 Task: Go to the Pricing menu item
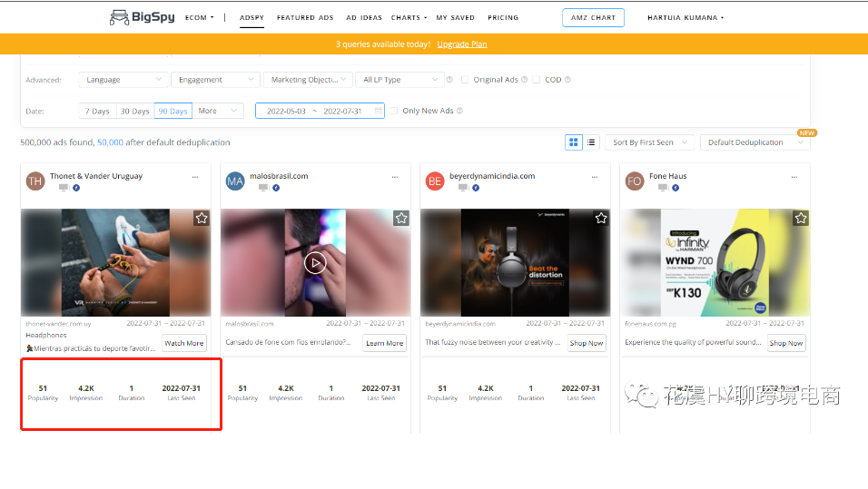[x=503, y=17]
